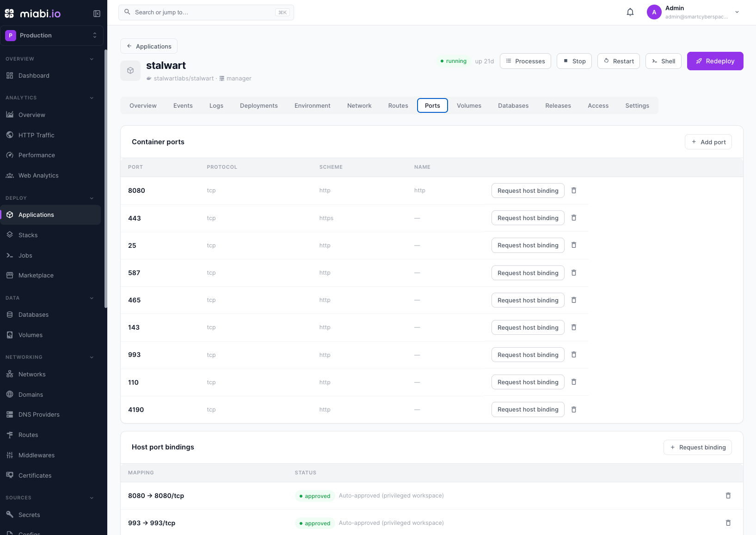The height and width of the screenshot is (535, 756).
Task: Delete port 110 trash icon
Action: [574, 382]
